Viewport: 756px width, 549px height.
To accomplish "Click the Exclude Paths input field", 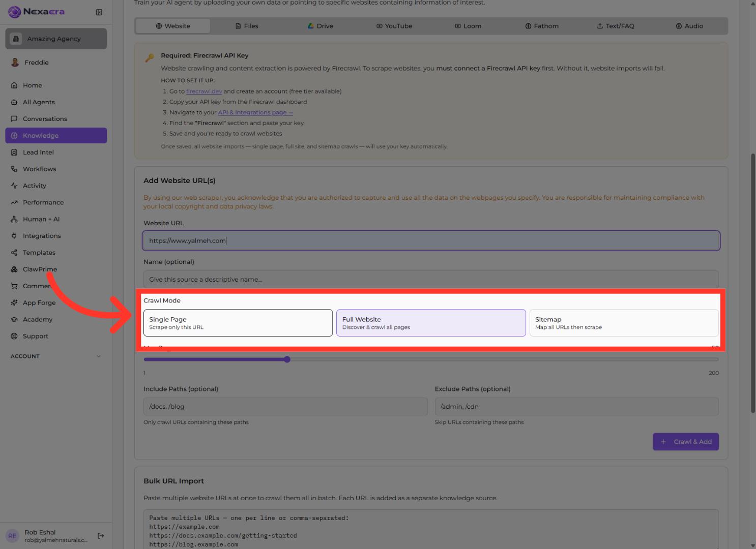I will pyautogui.click(x=576, y=407).
